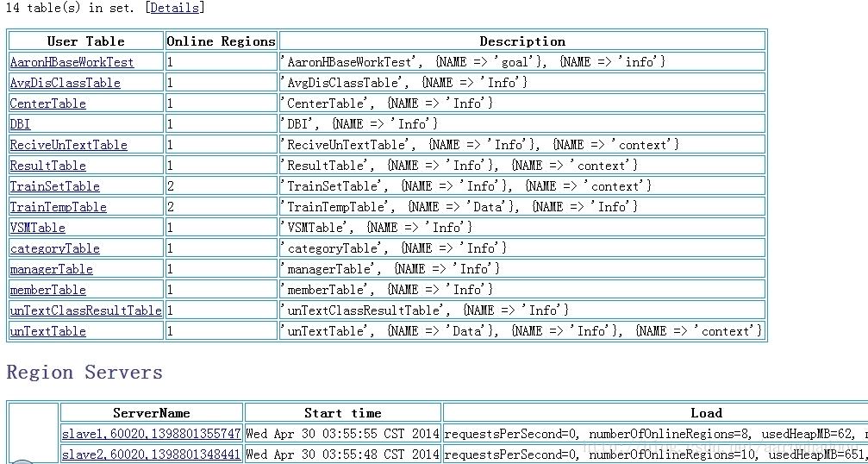
Task: Click the categoryTable description cell
Action: pyautogui.click(x=522, y=248)
